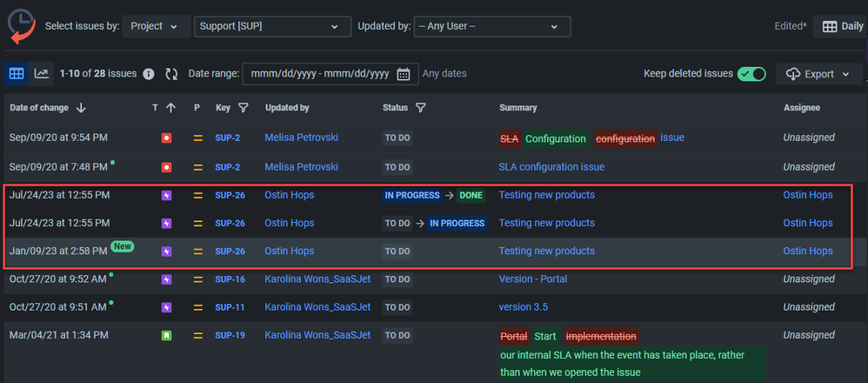Click the green 'Configuration' added word

555,138
